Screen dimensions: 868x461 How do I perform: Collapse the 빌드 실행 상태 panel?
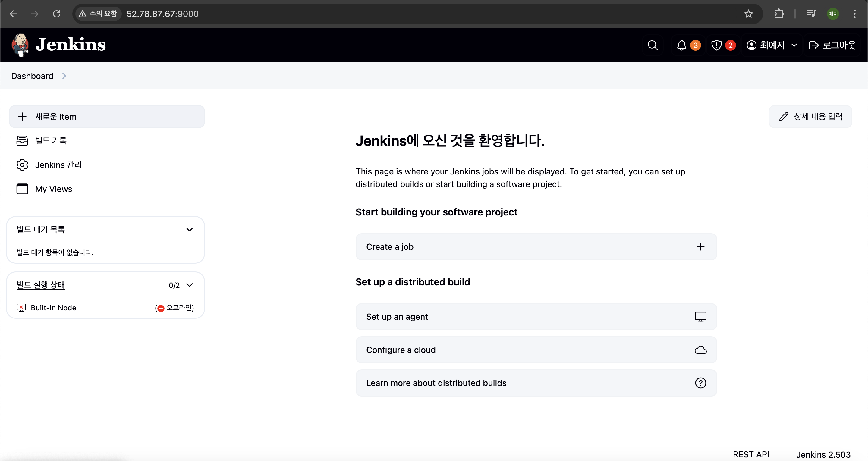pos(190,285)
